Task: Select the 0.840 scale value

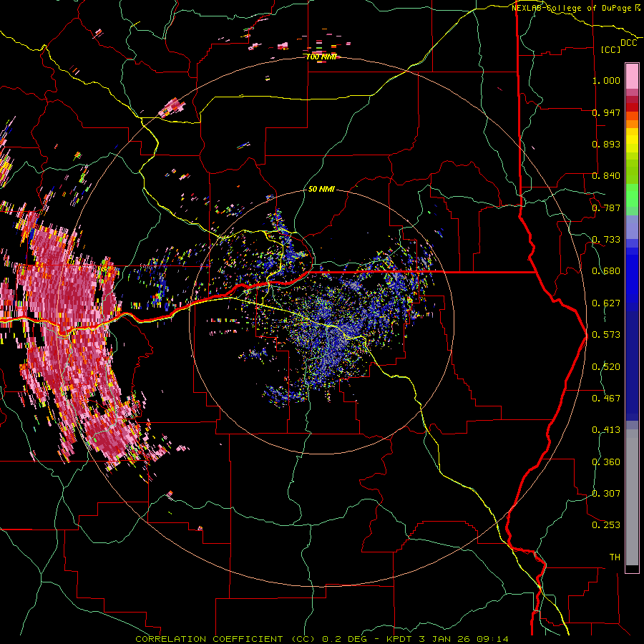Action: (x=606, y=176)
